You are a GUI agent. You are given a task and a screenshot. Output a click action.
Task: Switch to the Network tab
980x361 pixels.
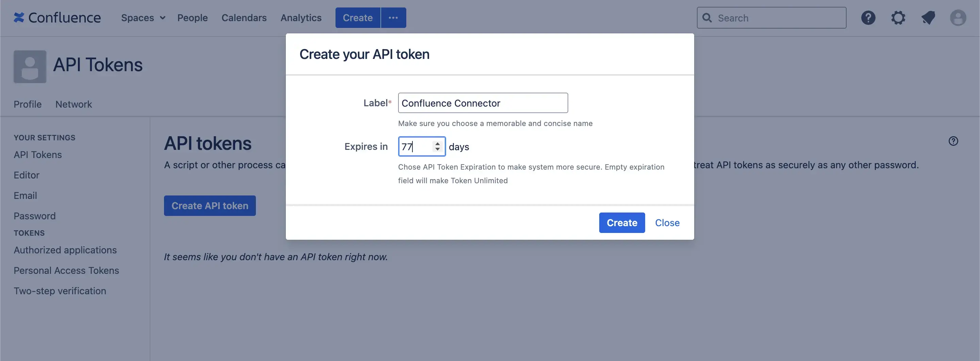[73, 104]
